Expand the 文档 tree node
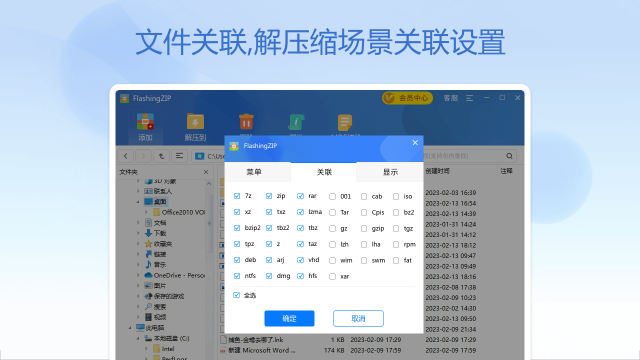Viewport: 640px width, 360px height. (x=138, y=223)
